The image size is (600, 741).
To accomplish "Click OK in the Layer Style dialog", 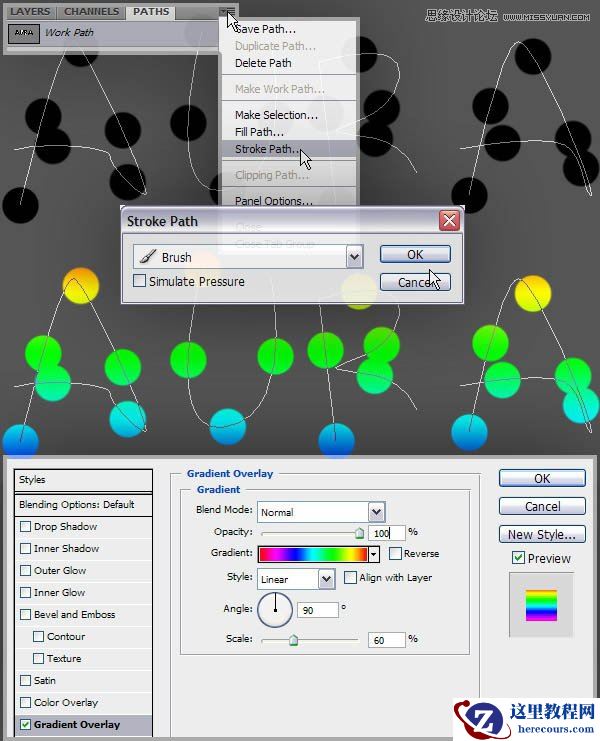I will click(x=542, y=478).
